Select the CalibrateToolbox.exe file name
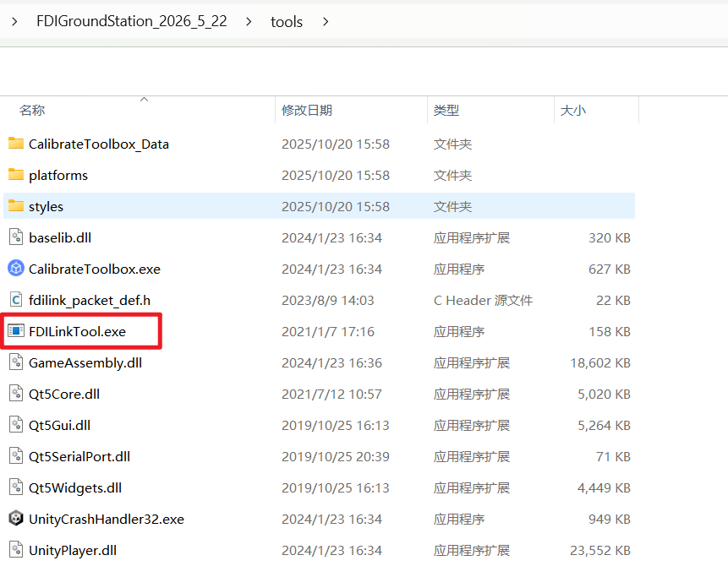Viewport: 728px width, 577px height. [x=95, y=269]
